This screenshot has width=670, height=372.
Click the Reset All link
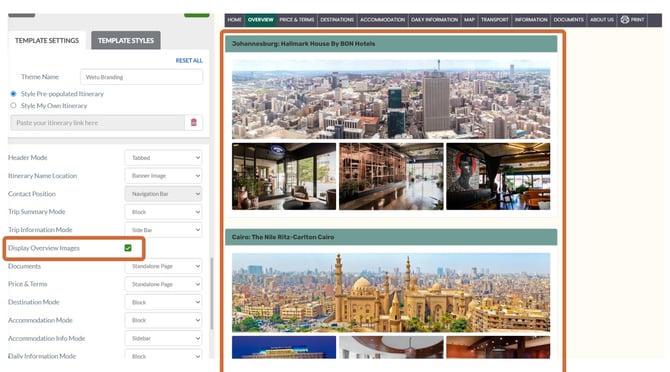point(189,61)
